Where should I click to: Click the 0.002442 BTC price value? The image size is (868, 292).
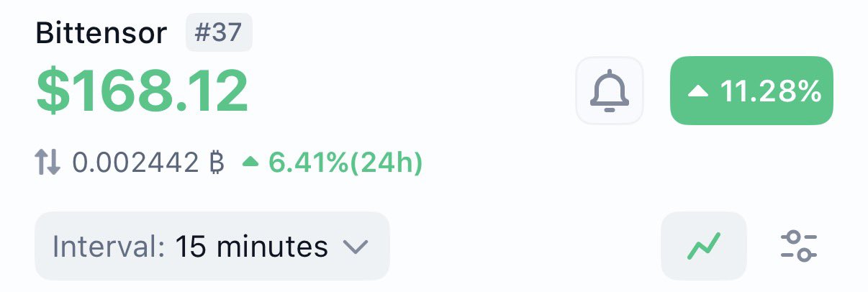pos(135,164)
